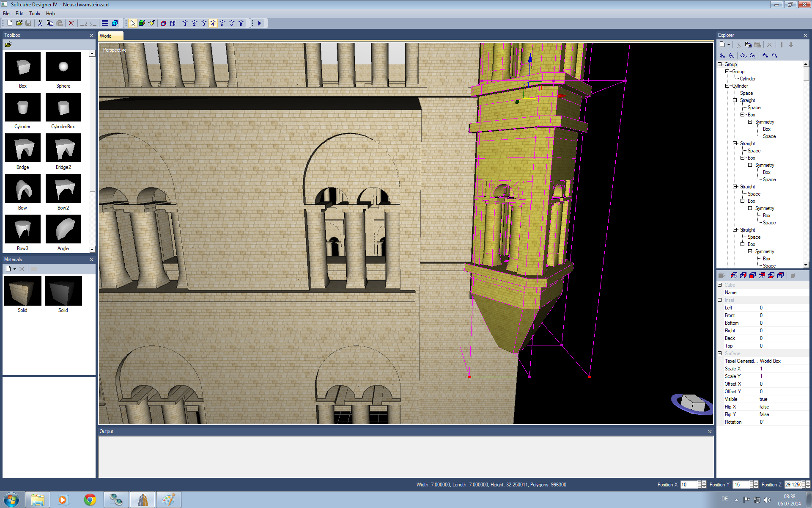
Task: Collapse the Inset section in properties
Action: [720, 300]
